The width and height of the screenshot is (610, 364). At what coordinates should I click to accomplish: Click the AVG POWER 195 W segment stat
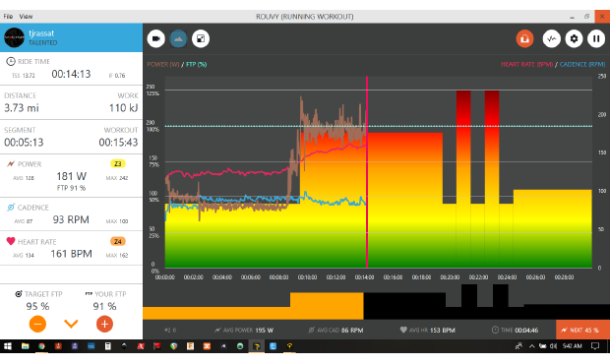point(244,331)
